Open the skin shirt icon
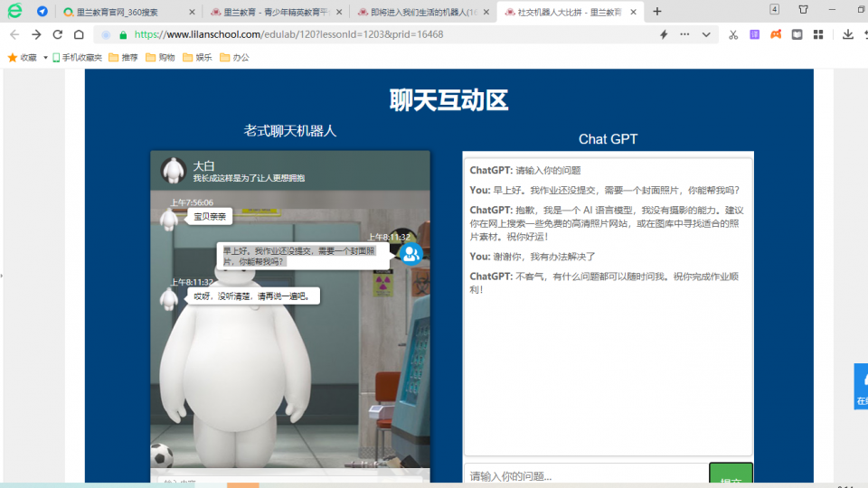The image size is (868, 488). click(x=803, y=9)
